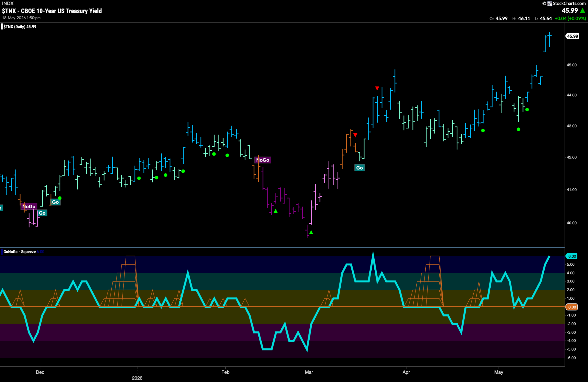Click the Low value 45.64

coord(546,19)
